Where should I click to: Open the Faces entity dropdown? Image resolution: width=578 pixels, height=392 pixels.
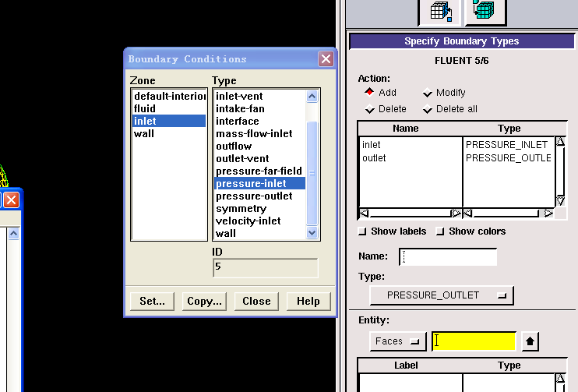[397, 341]
